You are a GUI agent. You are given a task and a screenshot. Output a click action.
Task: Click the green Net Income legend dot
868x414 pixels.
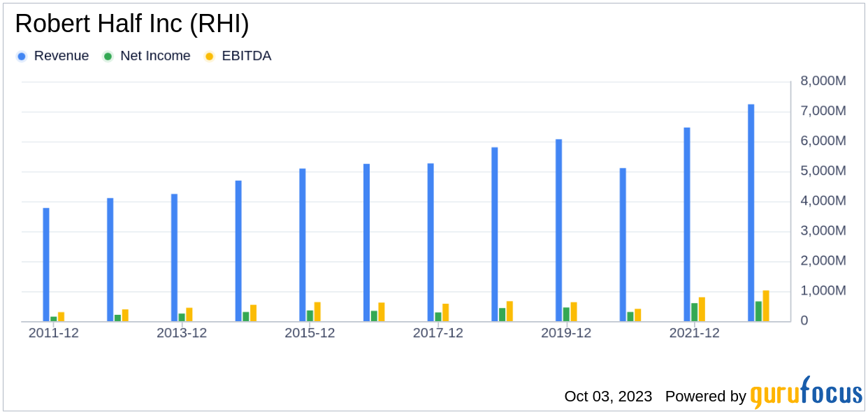(x=108, y=57)
